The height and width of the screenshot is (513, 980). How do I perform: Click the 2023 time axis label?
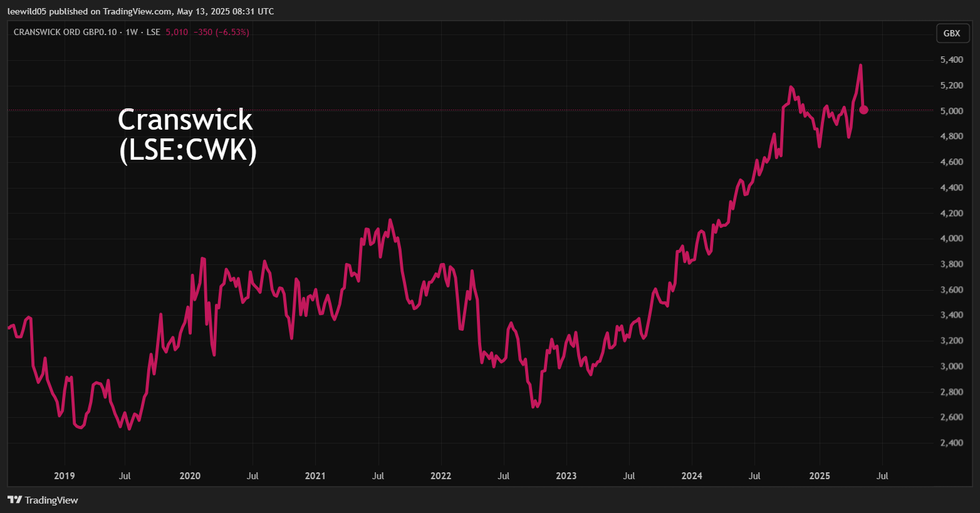coord(566,475)
